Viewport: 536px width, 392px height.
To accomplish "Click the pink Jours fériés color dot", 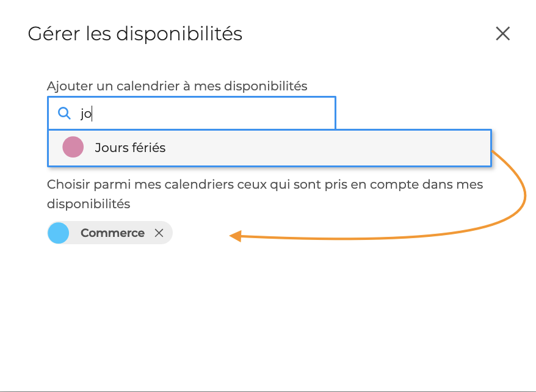I will point(73,148).
